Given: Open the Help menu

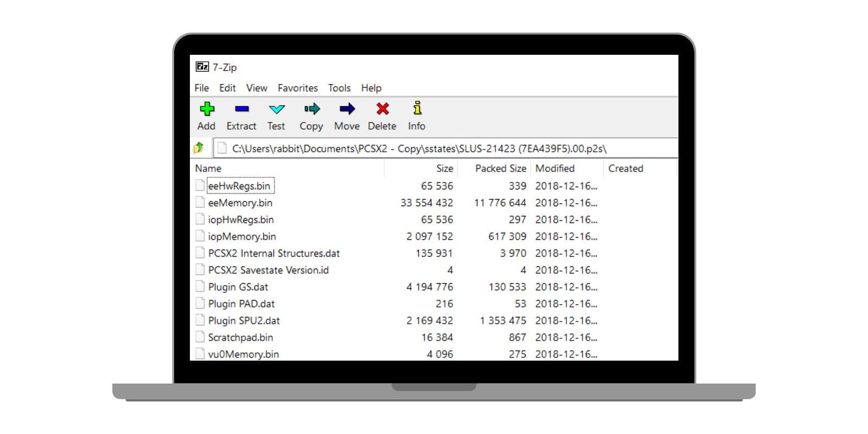Looking at the screenshot, I should pyautogui.click(x=372, y=88).
